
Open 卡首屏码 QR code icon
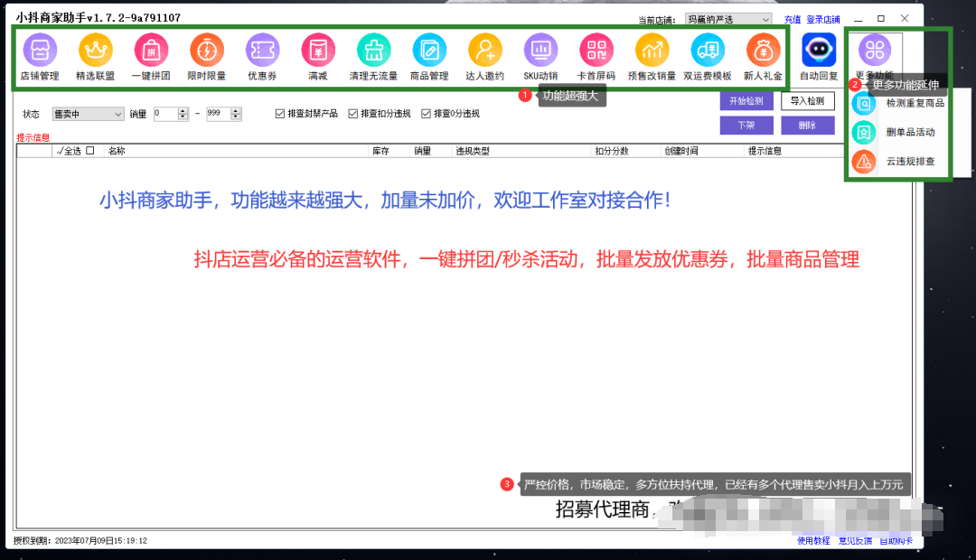596,51
